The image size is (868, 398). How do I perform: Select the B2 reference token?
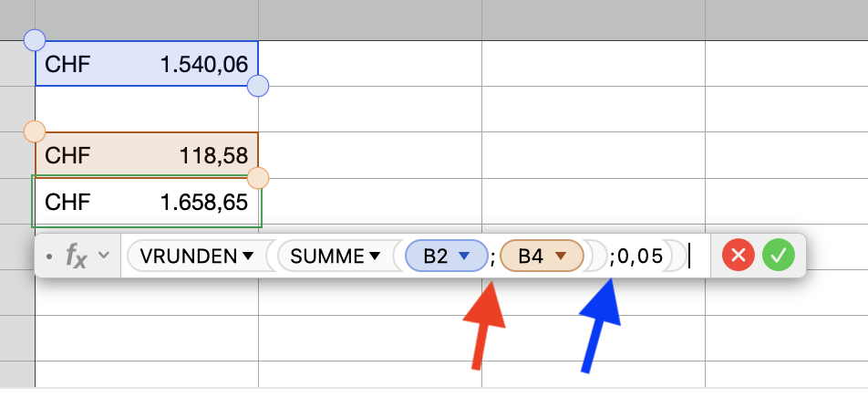tap(436, 257)
